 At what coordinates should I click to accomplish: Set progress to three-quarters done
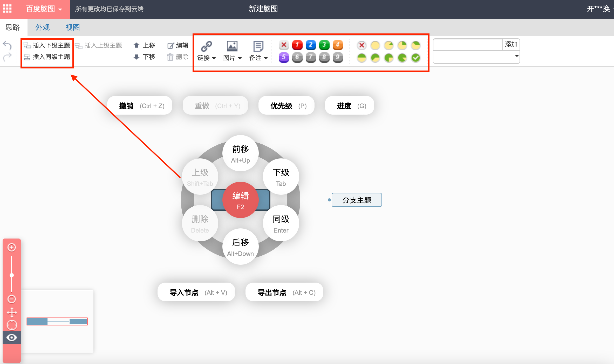[389, 58]
